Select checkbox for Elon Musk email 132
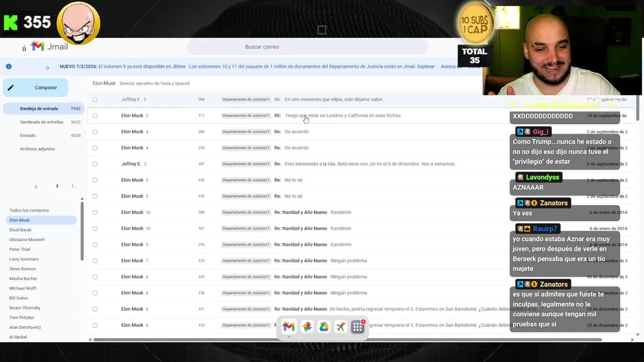This screenshot has height=362, width=644. tap(95, 325)
